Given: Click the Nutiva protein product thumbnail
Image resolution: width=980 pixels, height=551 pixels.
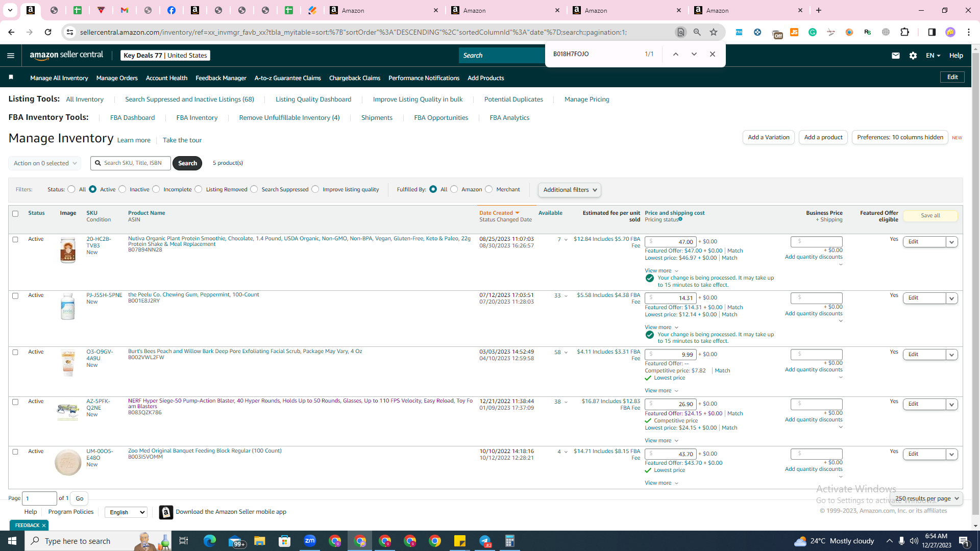Looking at the screenshot, I should tap(68, 250).
